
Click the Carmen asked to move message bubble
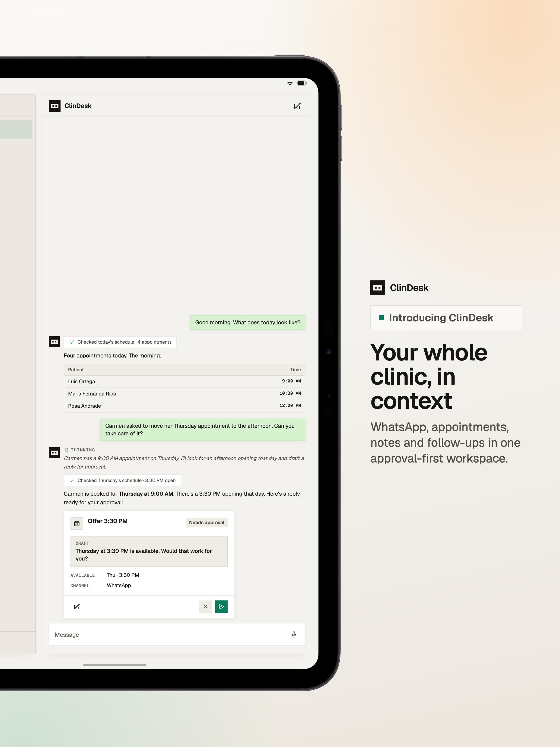click(202, 430)
